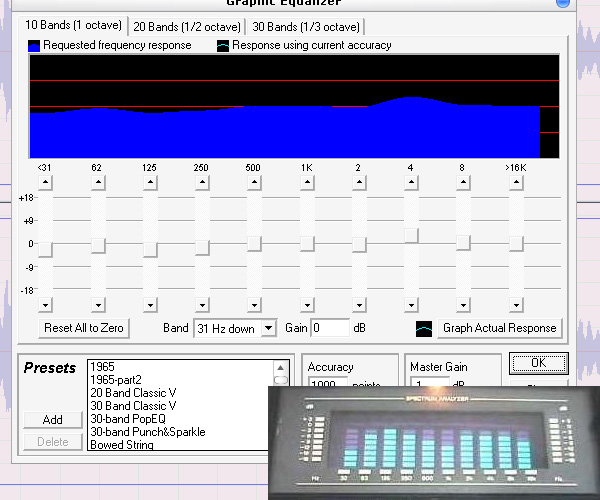Click the 250 band slider thumb
The width and height of the screenshot is (600, 500).
[202, 248]
